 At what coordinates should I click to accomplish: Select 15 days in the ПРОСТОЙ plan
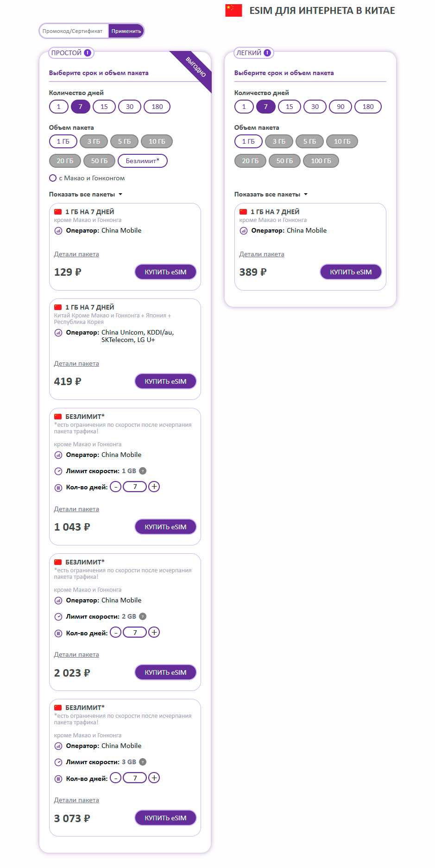click(104, 107)
